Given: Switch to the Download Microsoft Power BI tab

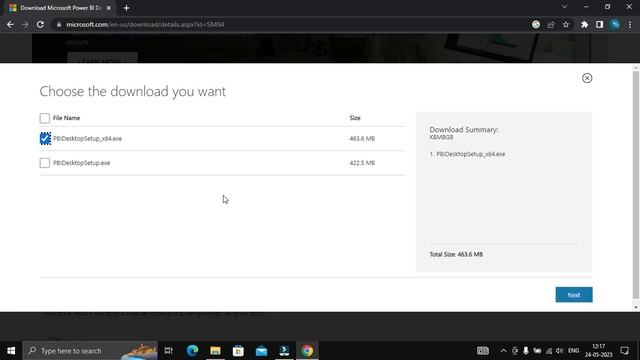Looking at the screenshot, I should click(x=60, y=8).
